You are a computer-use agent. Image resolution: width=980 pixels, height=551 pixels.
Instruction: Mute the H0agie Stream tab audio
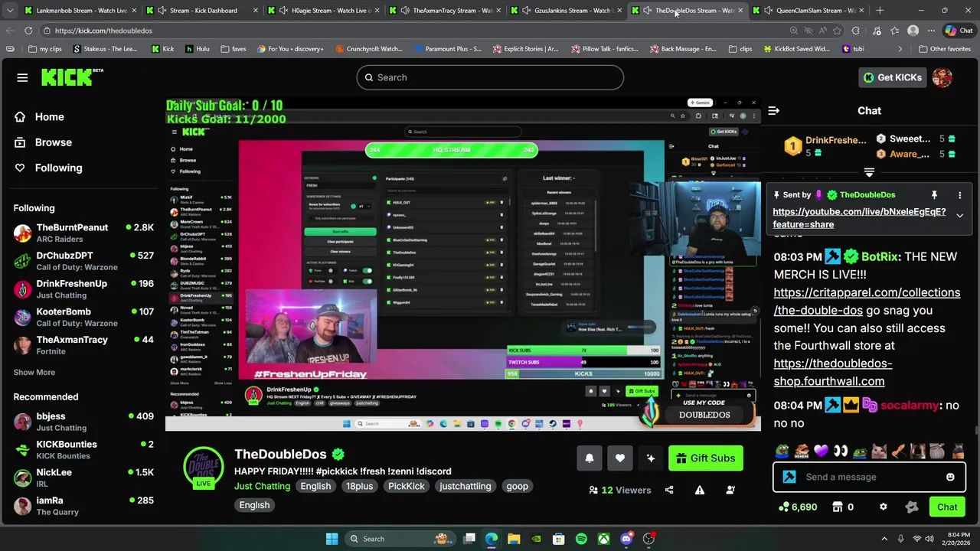tap(284, 11)
